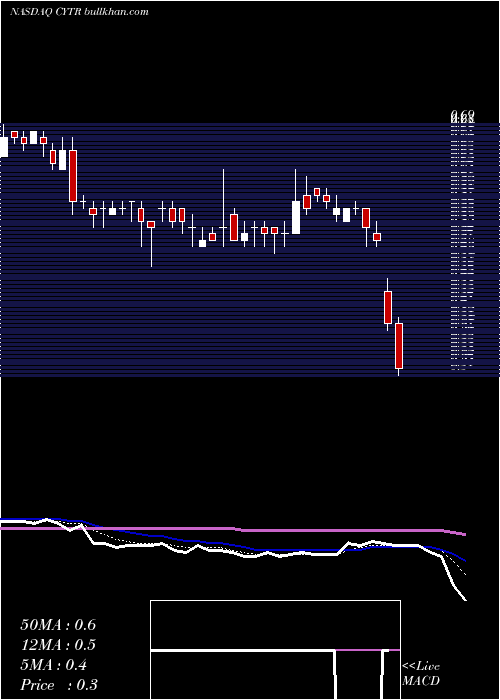The image size is (500, 700).
Task: Click the MACD histogram box
Action: [x=275, y=650]
